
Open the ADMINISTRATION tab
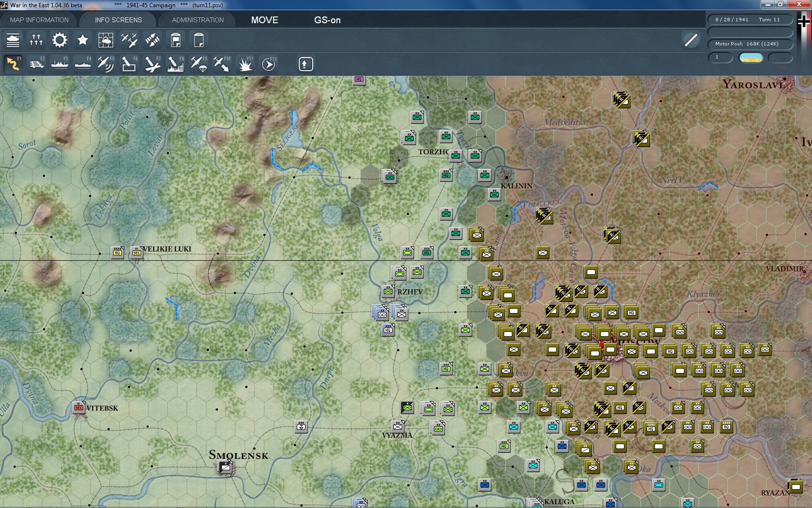point(198,20)
